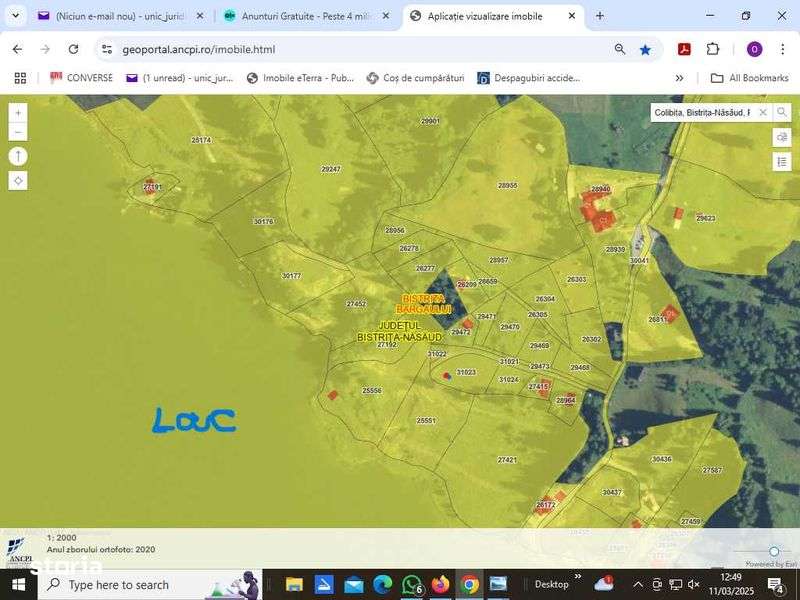The width and height of the screenshot is (800, 600).
Task: Open a new browser tab
Action: tap(599, 16)
